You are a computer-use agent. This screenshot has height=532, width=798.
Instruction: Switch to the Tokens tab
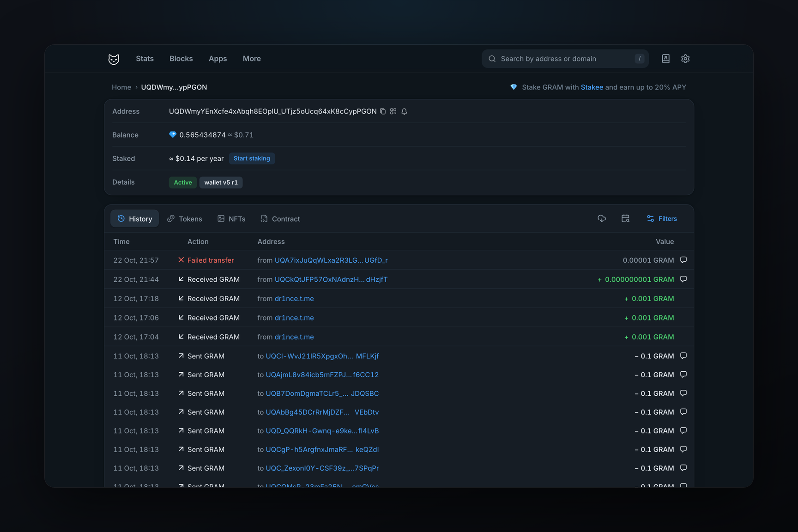click(x=185, y=219)
